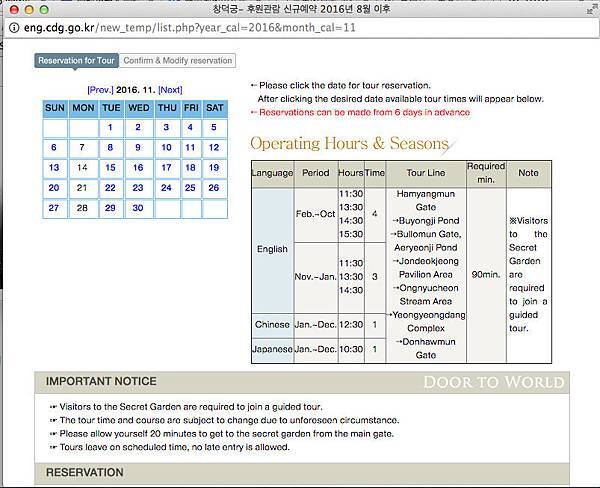Viewport: 600px width, 488px height.
Task: Select November 9 on the calendar
Action: click(138, 147)
